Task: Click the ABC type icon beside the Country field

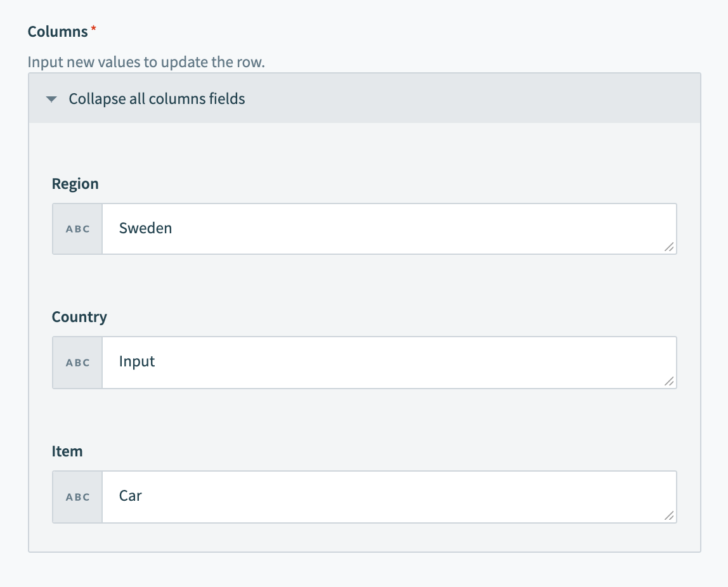Action: coord(77,362)
